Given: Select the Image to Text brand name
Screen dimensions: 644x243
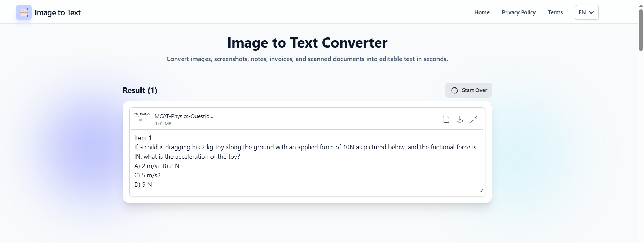Looking at the screenshot, I should click(x=58, y=12).
